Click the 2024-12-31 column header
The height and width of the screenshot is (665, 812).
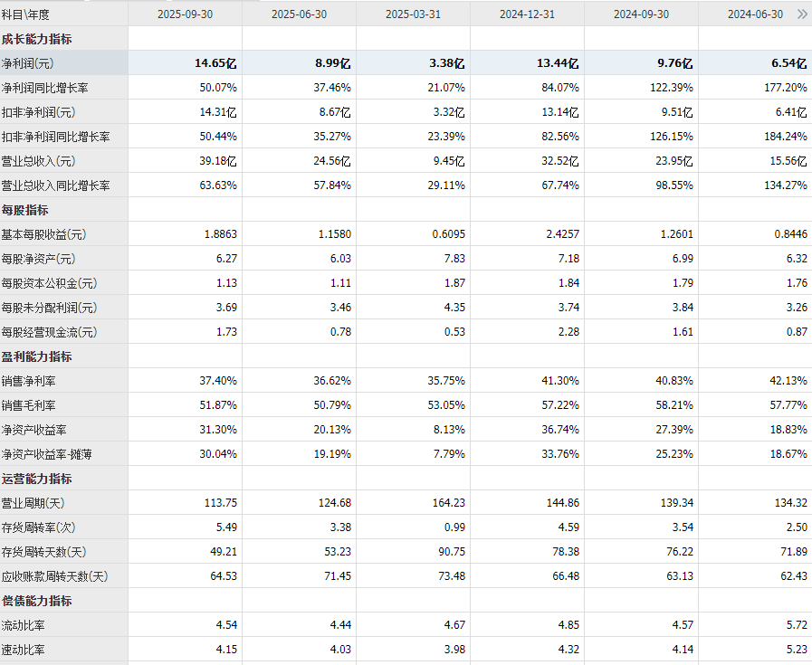[x=527, y=14]
